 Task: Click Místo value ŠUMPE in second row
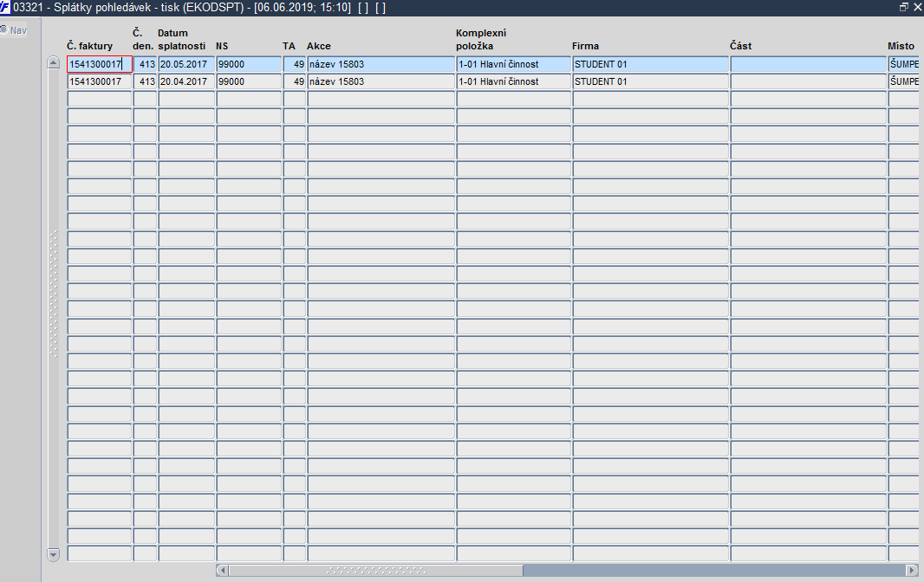tap(904, 81)
